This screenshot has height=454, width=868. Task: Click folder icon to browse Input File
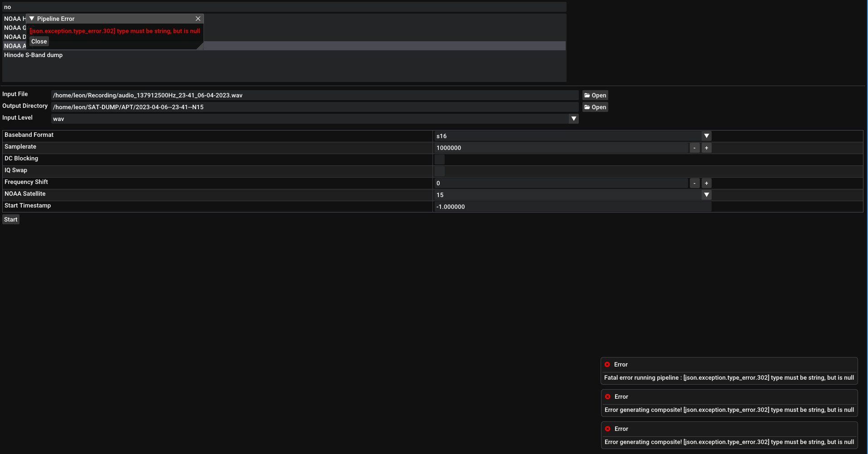tap(595, 95)
